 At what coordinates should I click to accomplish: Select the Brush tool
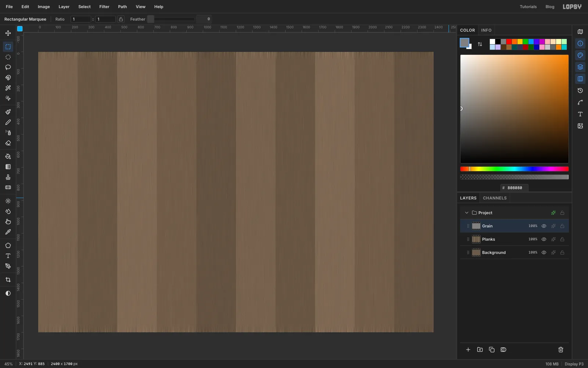[8, 112]
